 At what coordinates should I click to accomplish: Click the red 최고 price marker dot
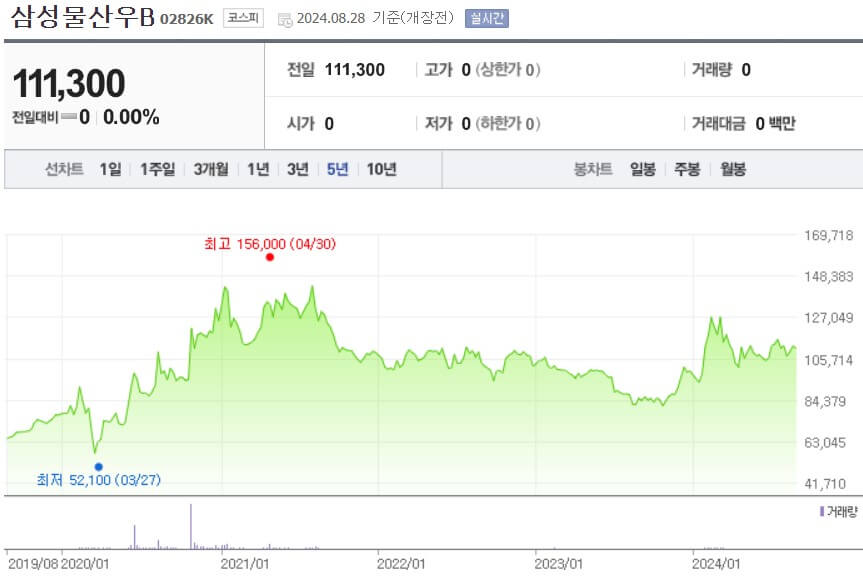(270, 257)
